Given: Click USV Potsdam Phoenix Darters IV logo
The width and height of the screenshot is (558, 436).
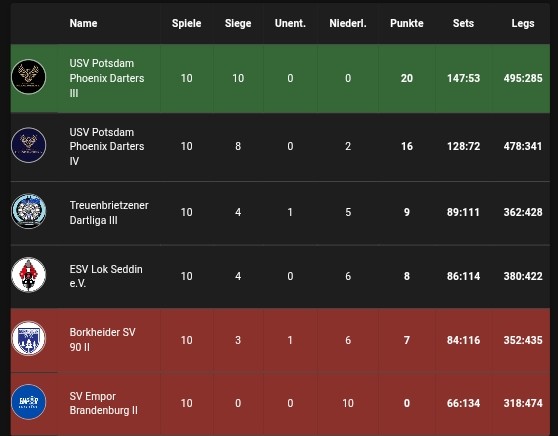Looking at the screenshot, I should tap(28, 145).
